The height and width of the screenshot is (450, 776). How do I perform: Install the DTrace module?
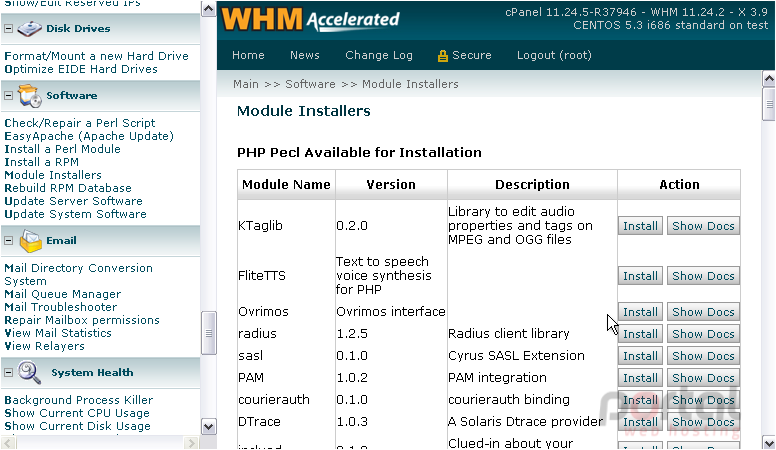640,422
